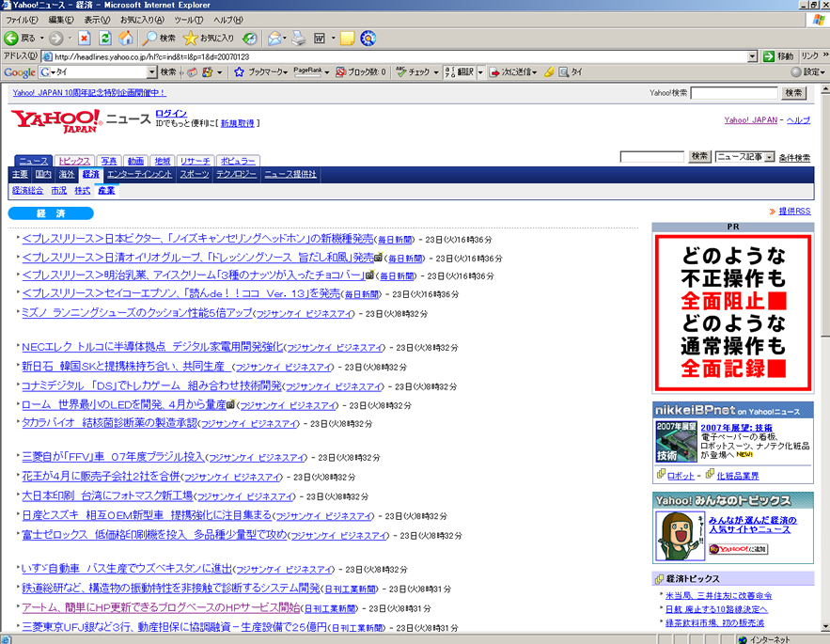The width and height of the screenshot is (830, 644).
Task: Click the popup blocker count icon
Action: pos(341,72)
